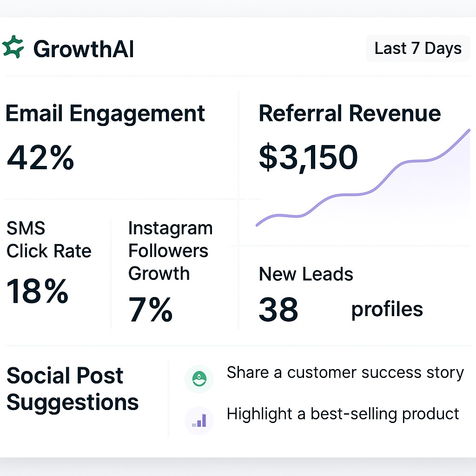Click the 38 New Leads count
The image size is (476, 476).
(x=278, y=308)
